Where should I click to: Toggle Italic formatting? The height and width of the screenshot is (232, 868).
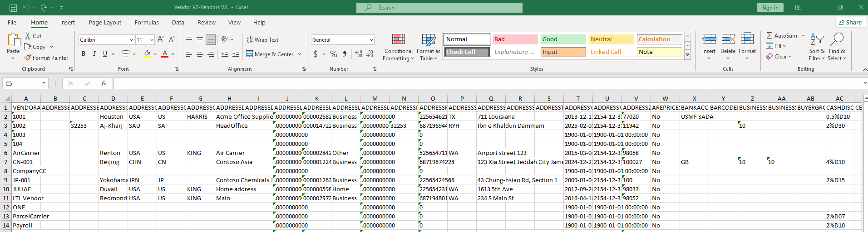point(94,54)
